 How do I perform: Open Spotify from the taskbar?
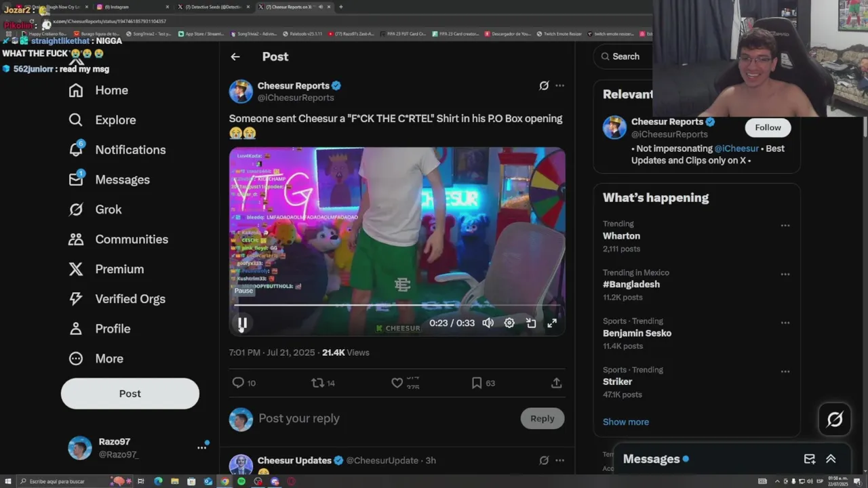[241, 481]
